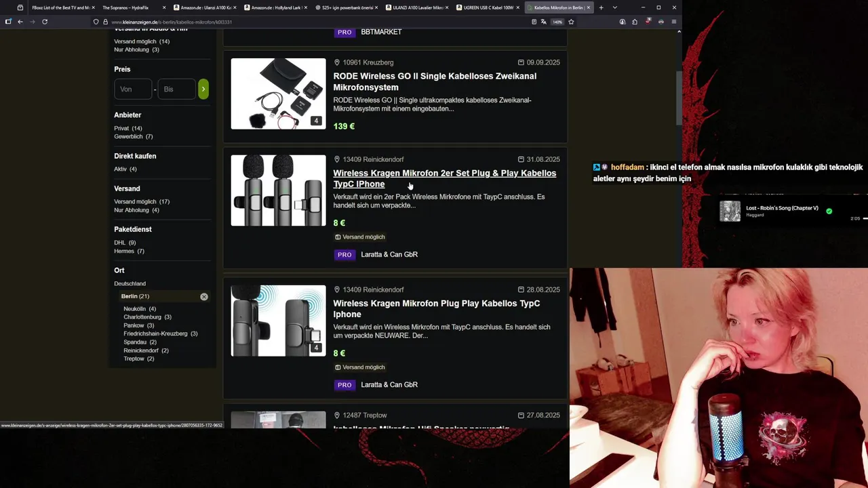Select the Deutschland location

[130, 283]
